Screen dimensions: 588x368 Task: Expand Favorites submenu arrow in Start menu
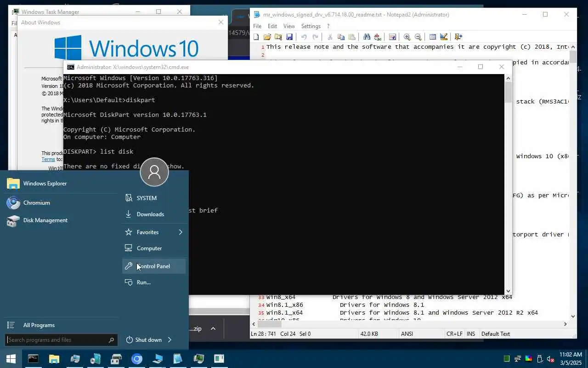[181, 232]
